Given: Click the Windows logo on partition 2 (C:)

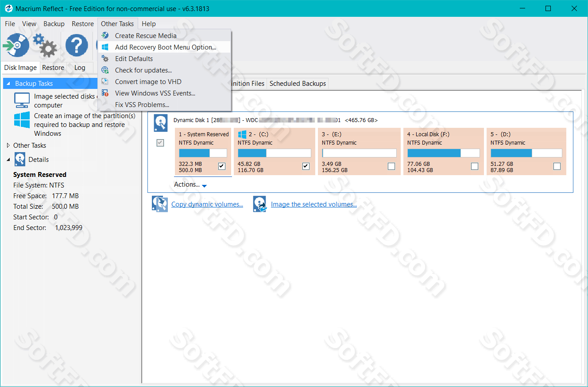Looking at the screenshot, I should point(242,134).
